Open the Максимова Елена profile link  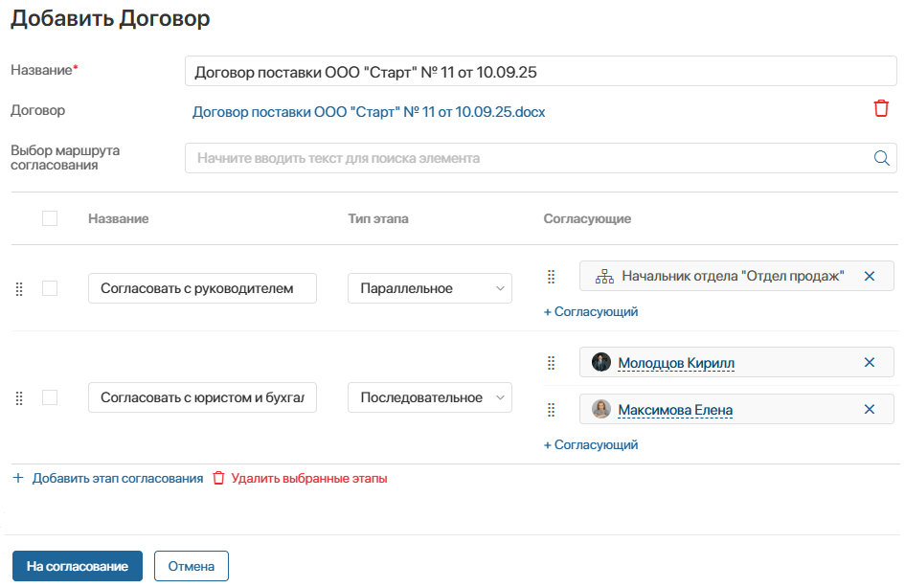click(675, 410)
